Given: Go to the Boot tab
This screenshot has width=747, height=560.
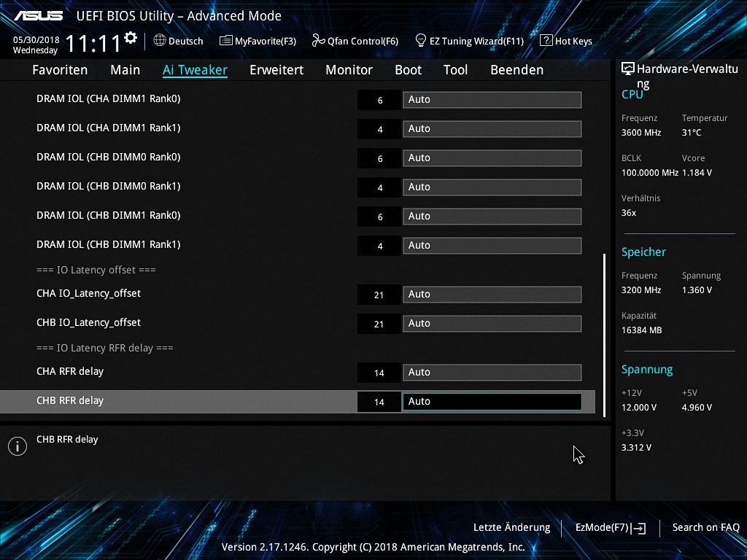Looking at the screenshot, I should pyautogui.click(x=409, y=70).
